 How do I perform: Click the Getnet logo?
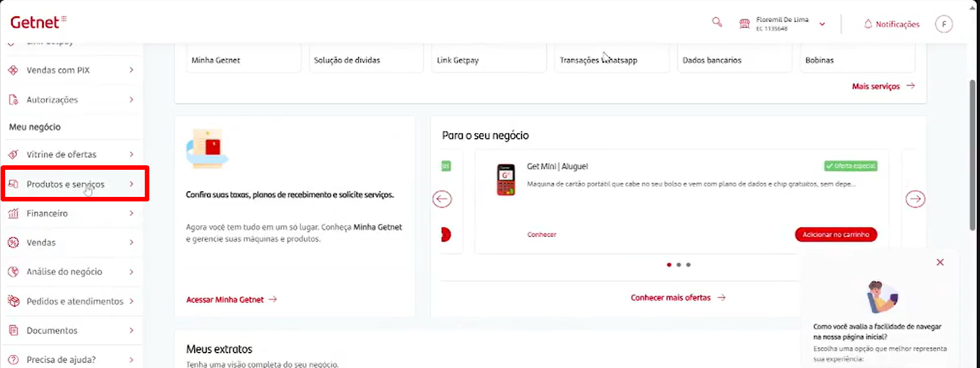click(x=39, y=22)
